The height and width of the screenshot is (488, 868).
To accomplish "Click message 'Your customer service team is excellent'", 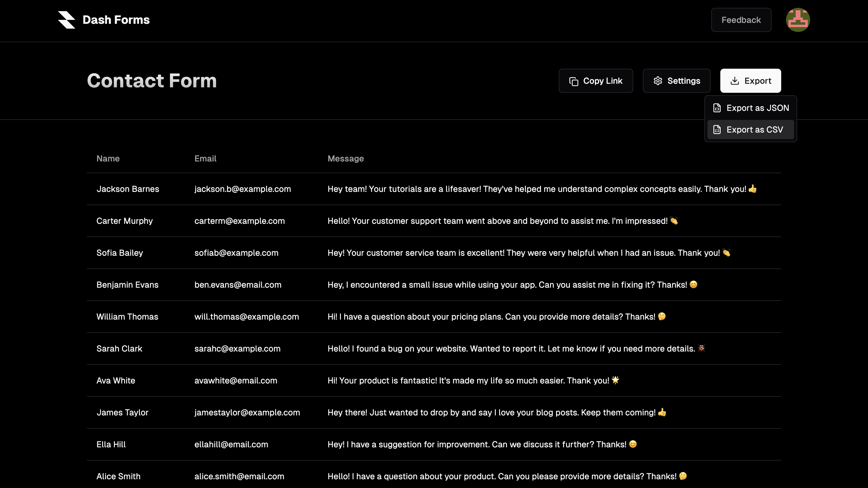I will (x=529, y=253).
